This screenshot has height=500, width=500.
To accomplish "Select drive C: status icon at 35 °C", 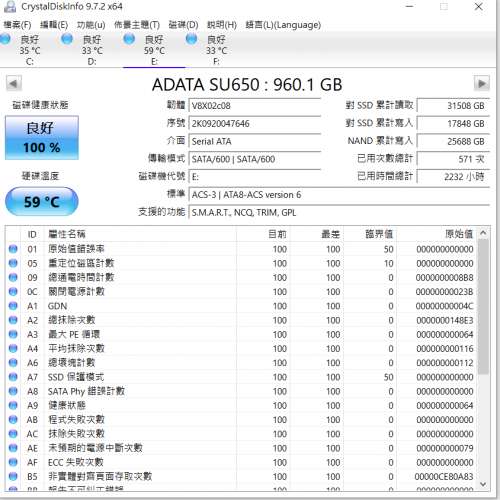I will pyautogui.click(x=5, y=39).
